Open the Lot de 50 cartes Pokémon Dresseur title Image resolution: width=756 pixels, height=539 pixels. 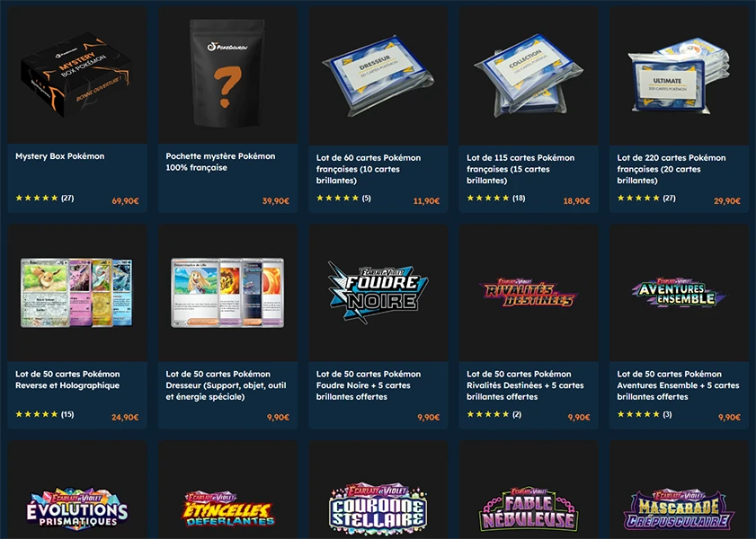(226, 385)
